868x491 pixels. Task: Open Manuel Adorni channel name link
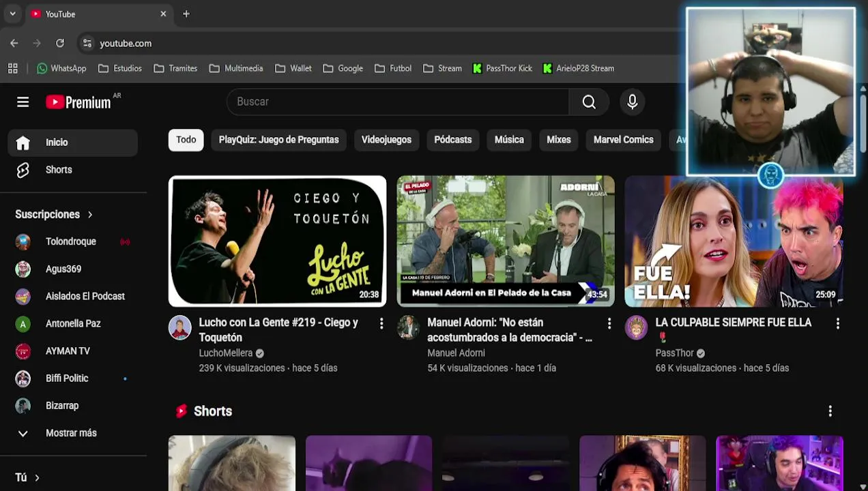pos(456,353)
